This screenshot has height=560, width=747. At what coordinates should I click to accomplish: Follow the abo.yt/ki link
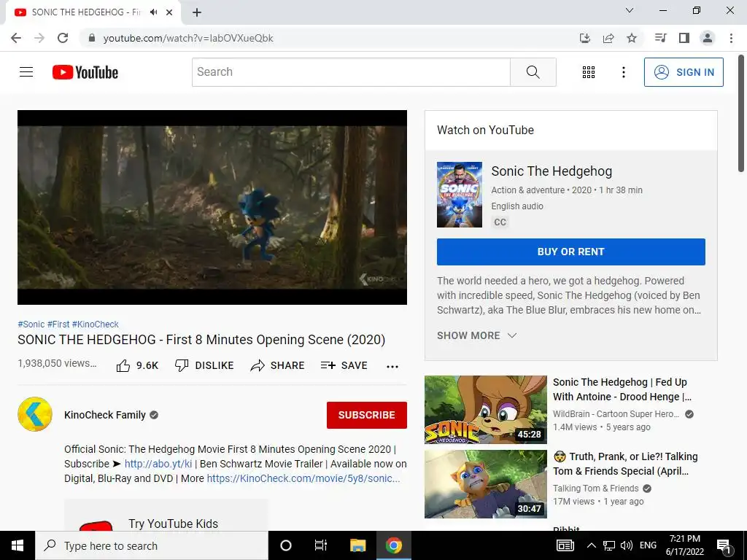[158, 464]
